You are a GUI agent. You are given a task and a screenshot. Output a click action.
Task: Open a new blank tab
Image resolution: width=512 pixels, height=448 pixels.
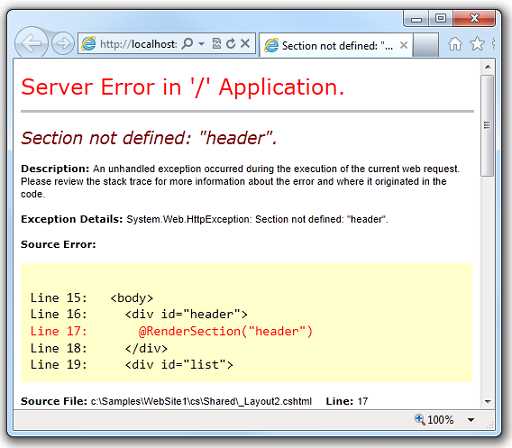(x=425, y=45)
